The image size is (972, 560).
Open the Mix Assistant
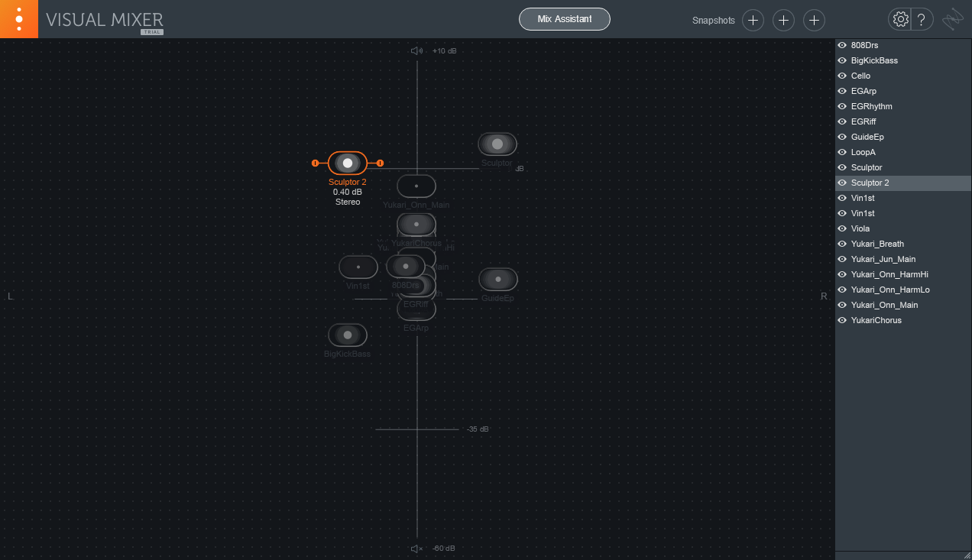565,19
